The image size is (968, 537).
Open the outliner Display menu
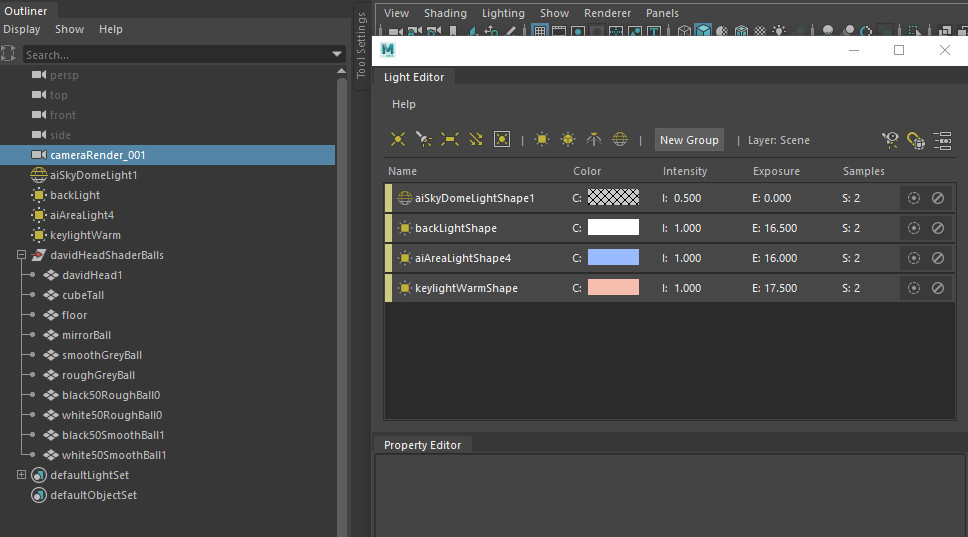[22, 29]
